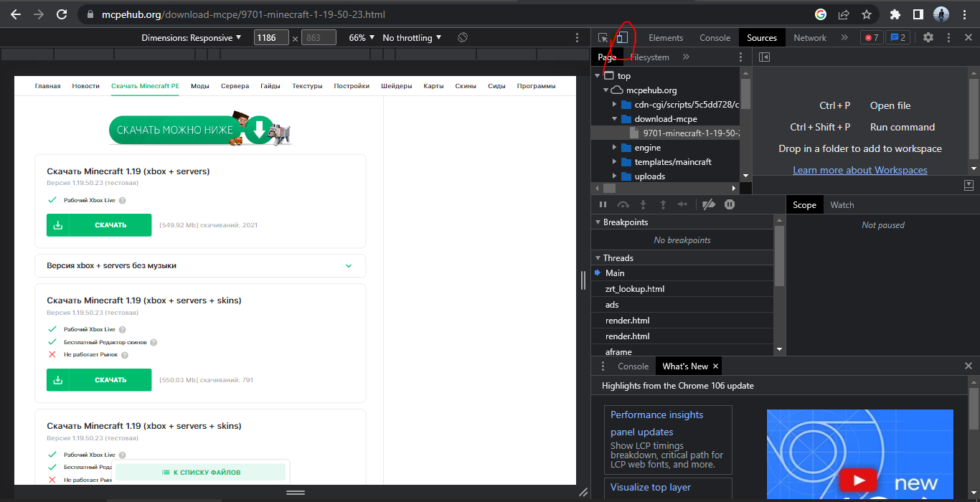Expand Версия xbox + servers без музыки
Viewport: 980px width, 502px height.
click(200, 265)
